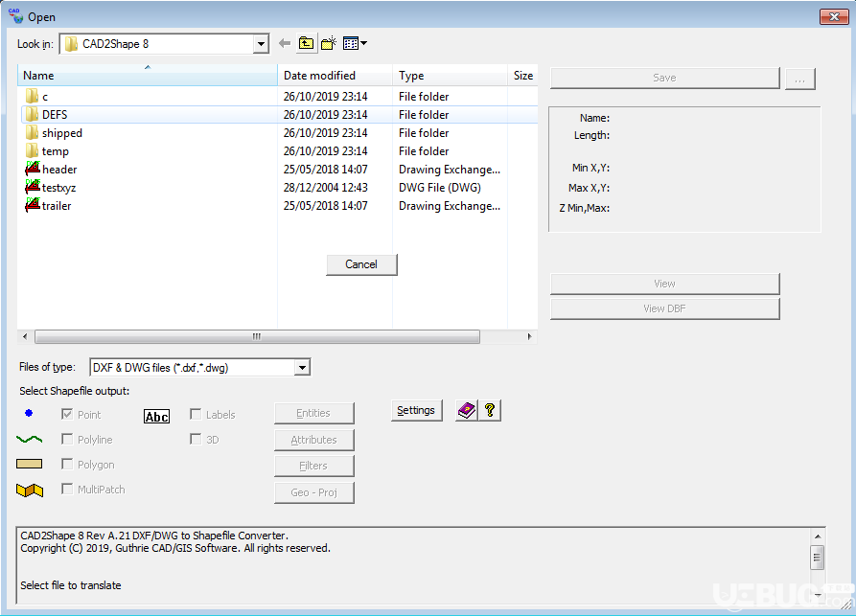Viewport: 856px width, 616px height.
Task: Enable the MultiPatch checkbox
Action: (67, 489)
